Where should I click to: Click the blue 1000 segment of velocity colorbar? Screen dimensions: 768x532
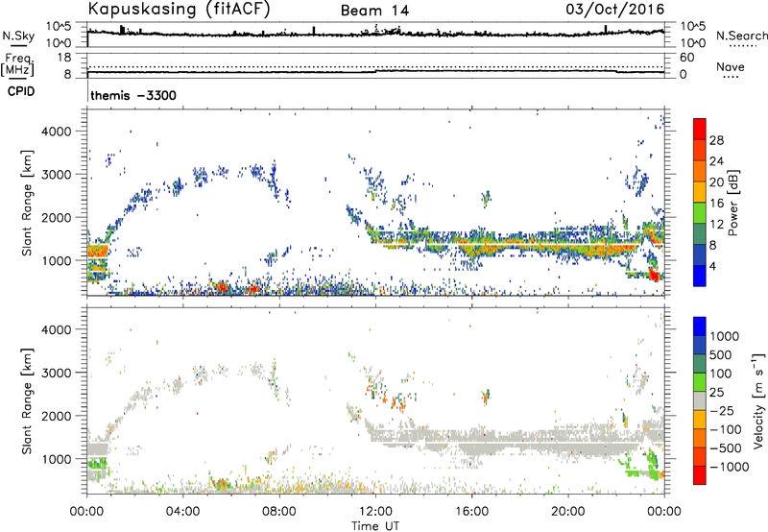(700, 326)
